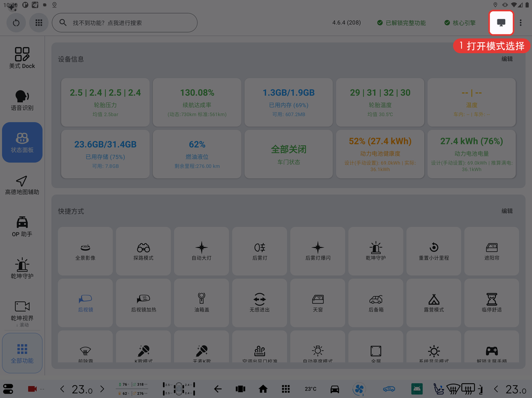Select 美式 Dock in the sidebar
Screen dimensions: 532x398
coord(22,58)
